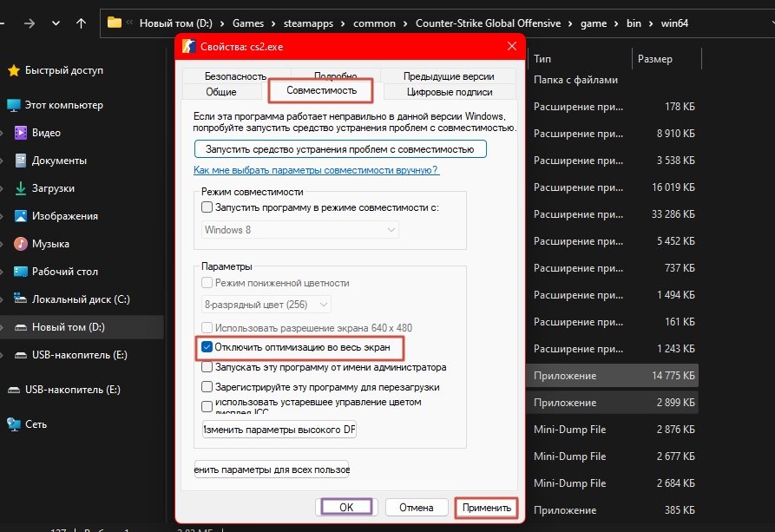The height and width of the screenshot is (532, 775).
Task: Click the Сеть network icon
Action: [x=13, y=424]
